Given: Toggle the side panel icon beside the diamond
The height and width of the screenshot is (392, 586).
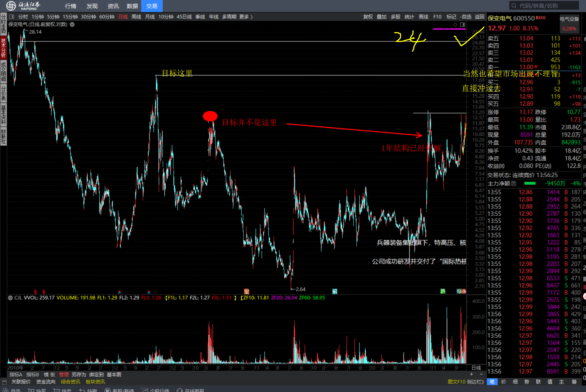Looking at the screenshot, I should coord(462,24).
